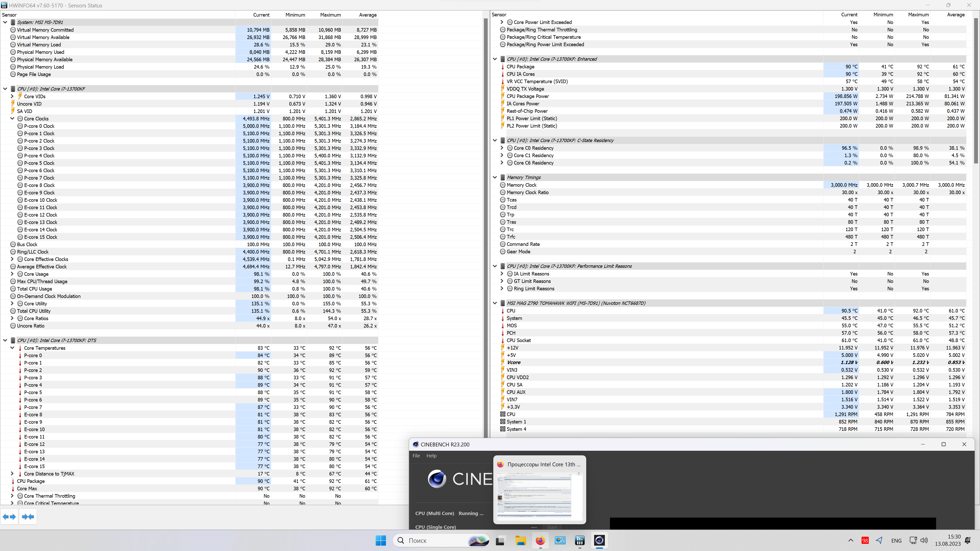Click the tray temperature indicator showing 98
980x551 pixels.
(865, 540)
